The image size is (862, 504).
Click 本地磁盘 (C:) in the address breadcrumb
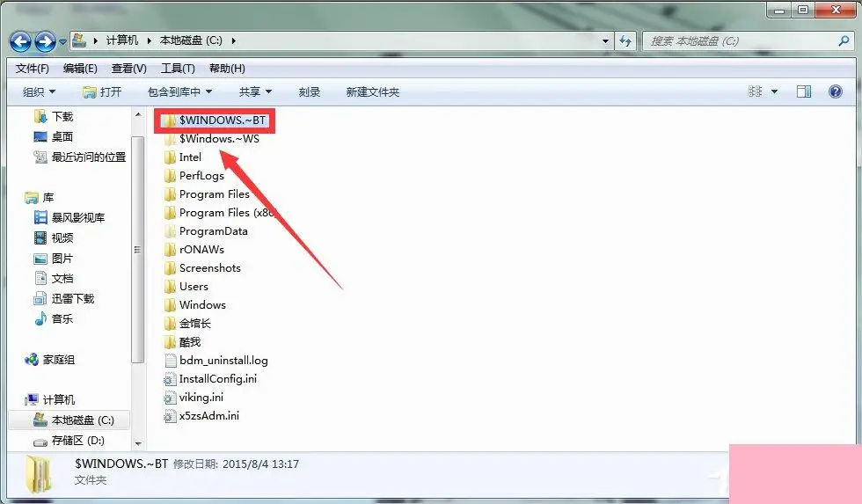click(191, 40)
